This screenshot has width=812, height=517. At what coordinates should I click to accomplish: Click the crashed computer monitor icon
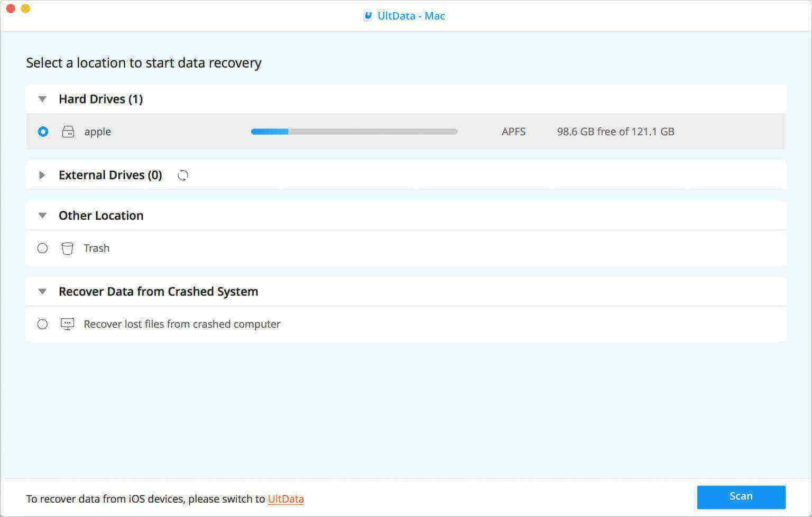pos(67,324)
